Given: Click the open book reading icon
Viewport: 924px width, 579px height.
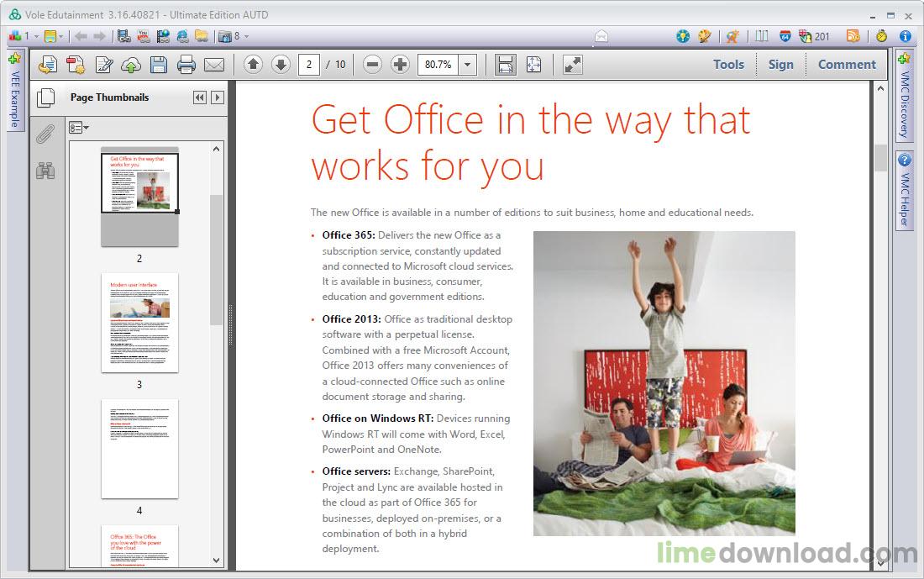Looking at the screenshot, I should tap(762, 36).
